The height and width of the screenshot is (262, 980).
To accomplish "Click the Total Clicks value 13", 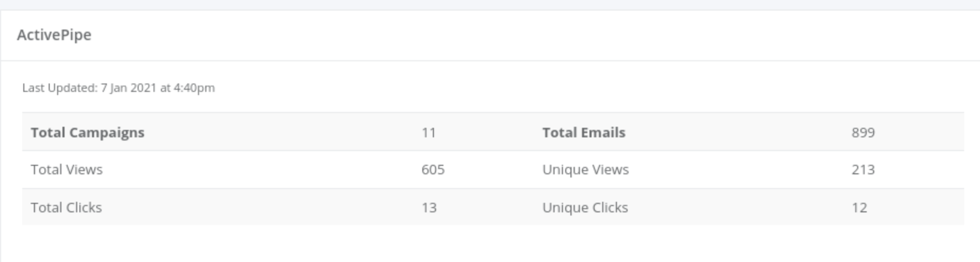I will 429,208.
